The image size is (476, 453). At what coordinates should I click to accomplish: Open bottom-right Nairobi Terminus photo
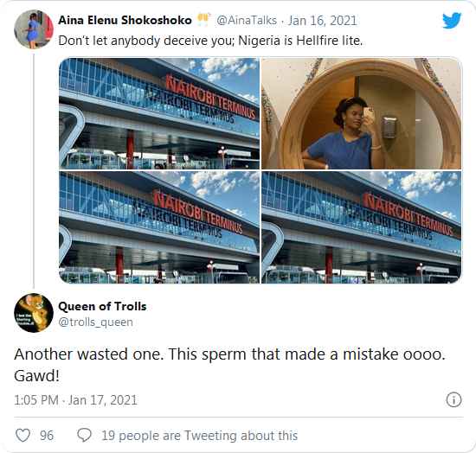coord(361,227)
